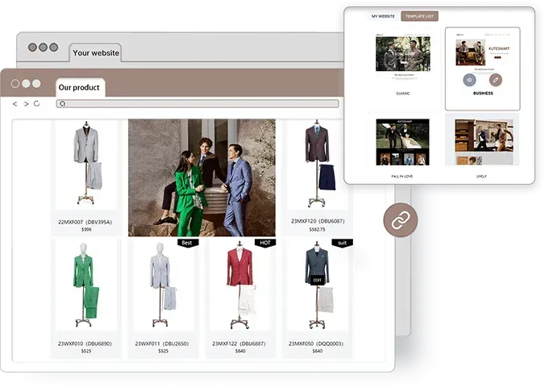Screen dimensions: 545x392
Task: Click the round chain link icon
Action: click(401, 220)
